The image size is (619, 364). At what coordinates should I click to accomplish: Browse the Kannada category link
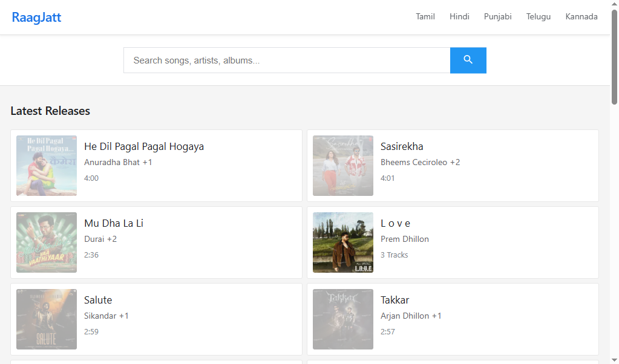point(581,16)
